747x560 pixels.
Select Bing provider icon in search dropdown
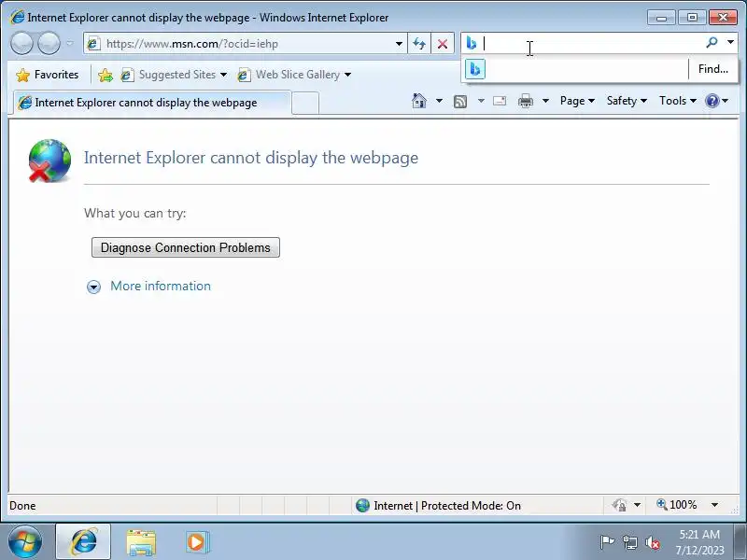tap(475, 69)
